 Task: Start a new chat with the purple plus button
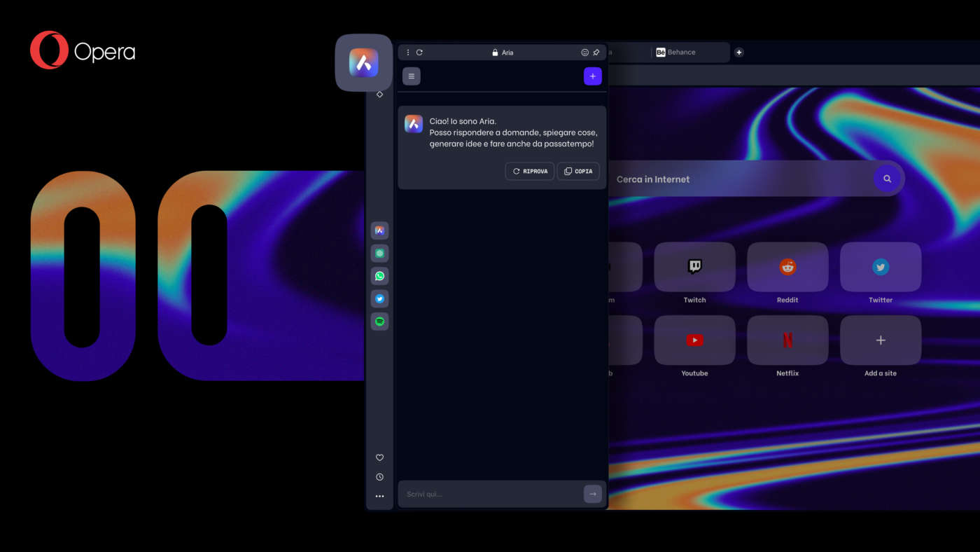593,76
